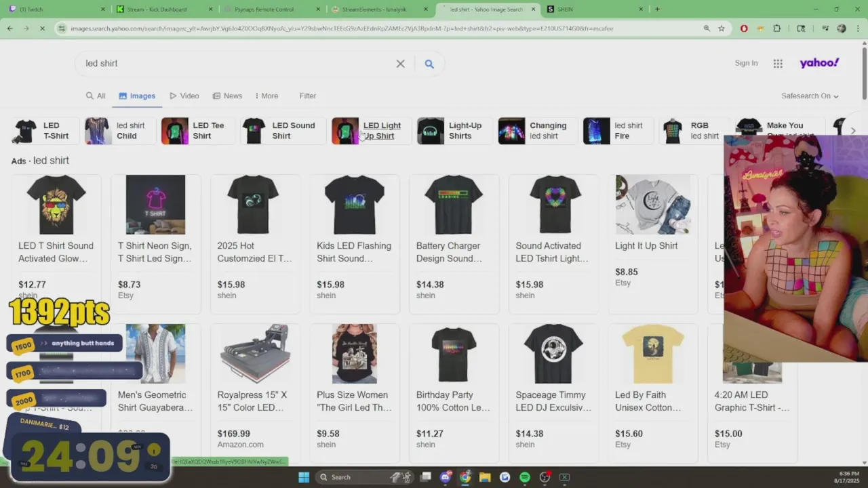Open the T Shirt Neon Sign thumbnail
This screenshot has width=868, height=488.
(x=155, y=205)
